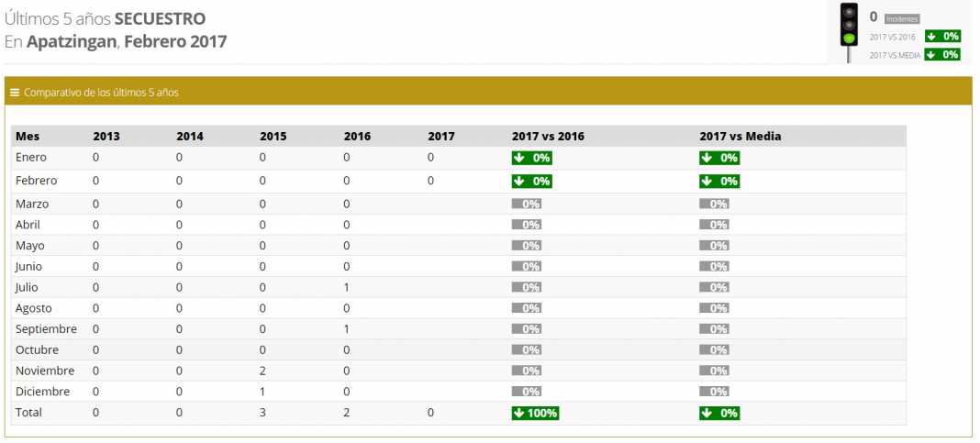Click the 2017 vs 2016 column header
Screen dimensions: 980x443
[x=548, y=136]
